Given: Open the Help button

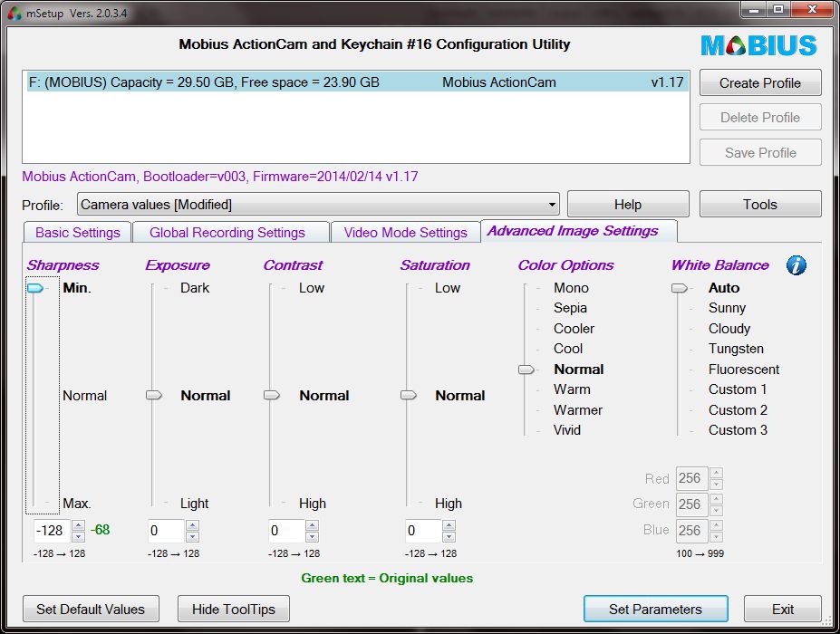Looking at the screenshot, I should pyautogui.click(x=628, y=204).
